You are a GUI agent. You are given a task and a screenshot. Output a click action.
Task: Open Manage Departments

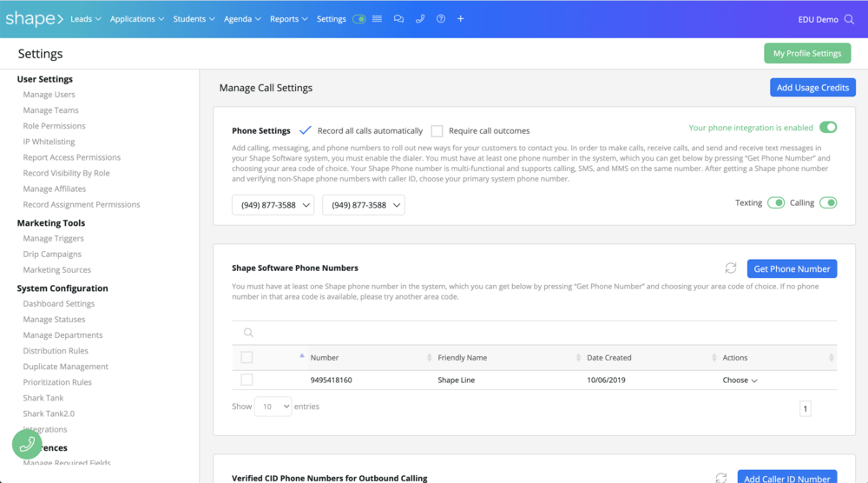(62, 335)
